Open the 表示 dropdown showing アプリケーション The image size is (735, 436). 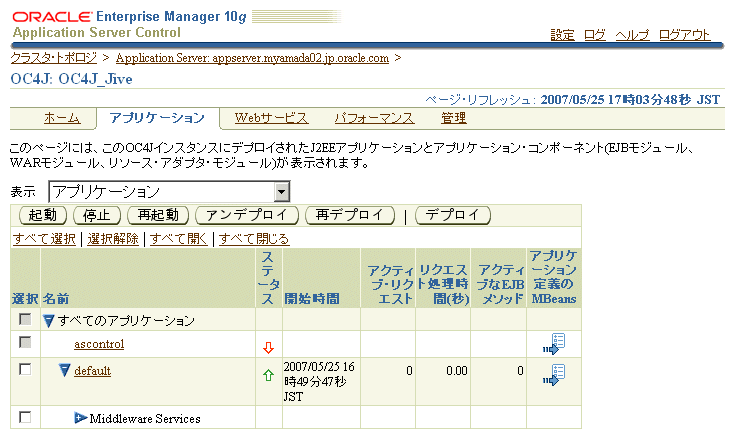169,192
